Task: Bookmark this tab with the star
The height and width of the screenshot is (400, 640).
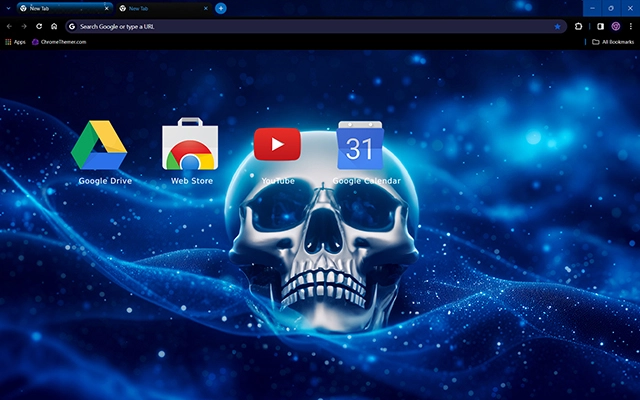Action: click(557, 27)
